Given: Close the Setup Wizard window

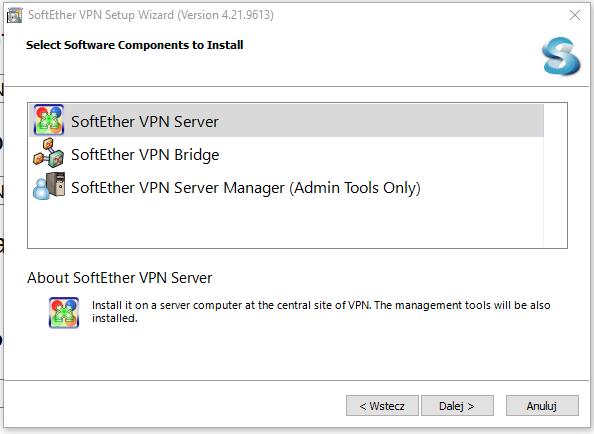Looking at the screenshot, I should 575,15.
